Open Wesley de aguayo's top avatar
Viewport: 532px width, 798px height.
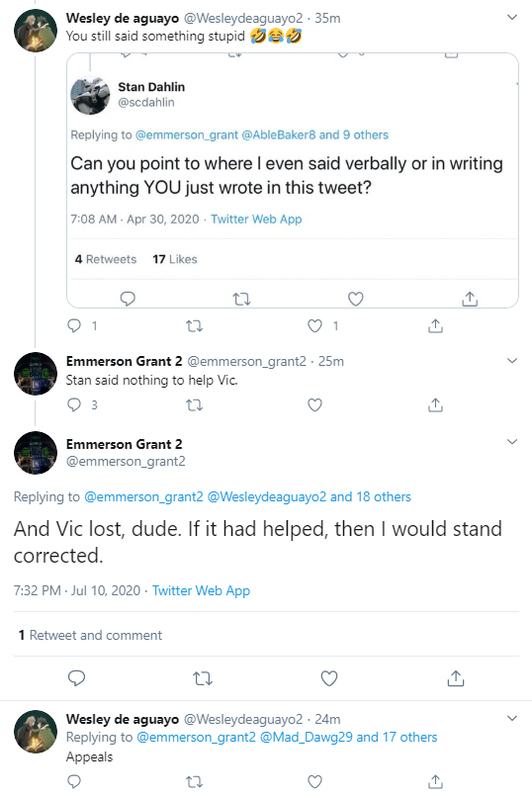(x=36, y=31)
